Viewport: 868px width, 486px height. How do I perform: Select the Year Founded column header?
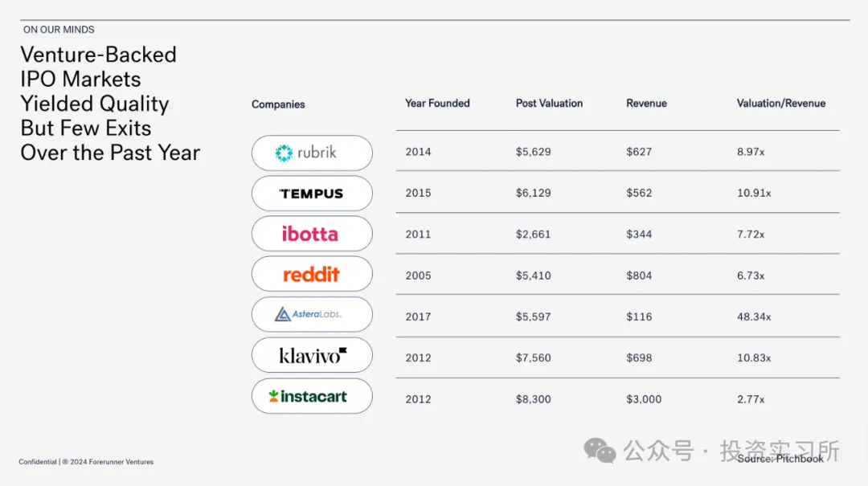(x=437, y=104)
